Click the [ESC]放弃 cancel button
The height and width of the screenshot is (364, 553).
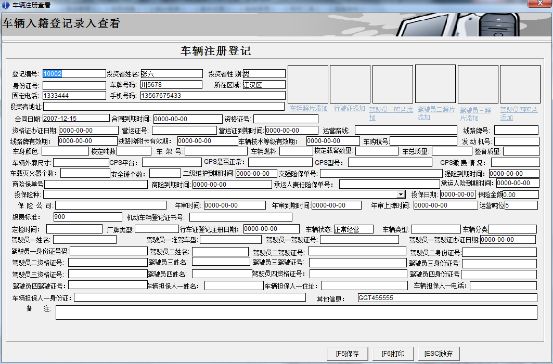pos(439,353)
